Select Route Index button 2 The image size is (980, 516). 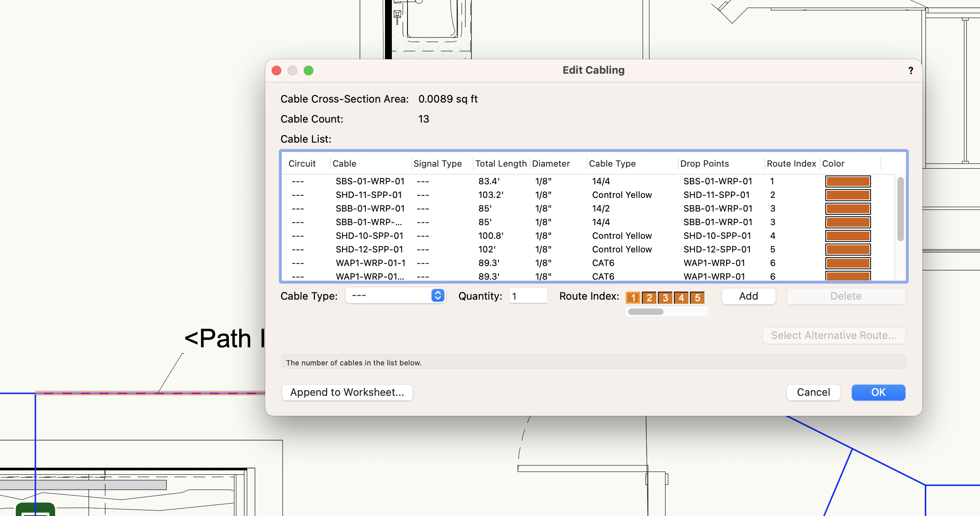coord(649,297)
